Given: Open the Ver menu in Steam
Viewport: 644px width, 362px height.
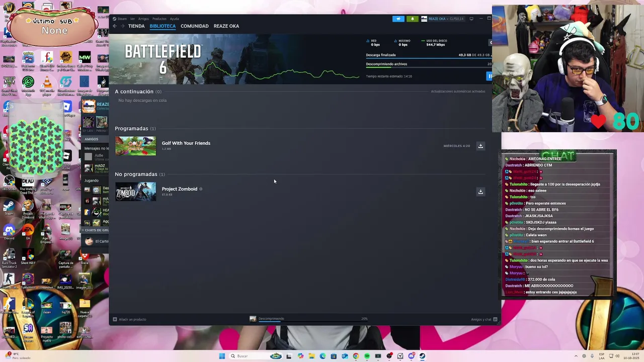Looking at the screenshot, I should (132, 19).
